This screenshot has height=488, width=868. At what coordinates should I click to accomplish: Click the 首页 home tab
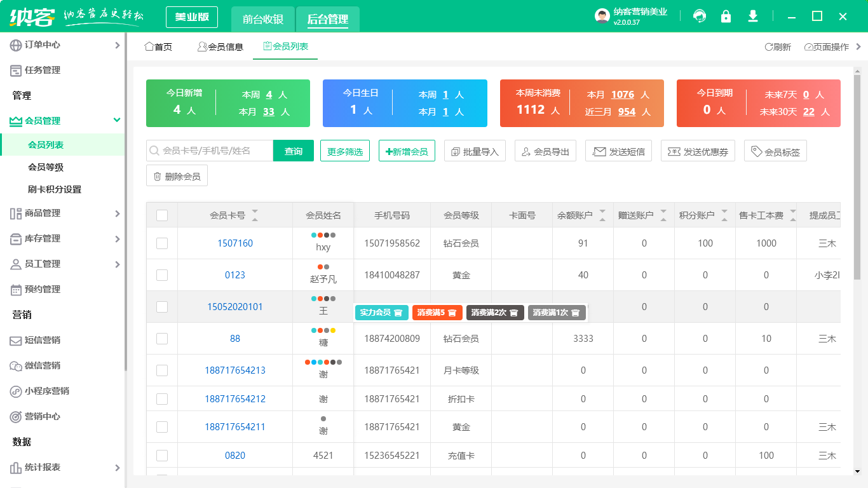tap(158, 47)
